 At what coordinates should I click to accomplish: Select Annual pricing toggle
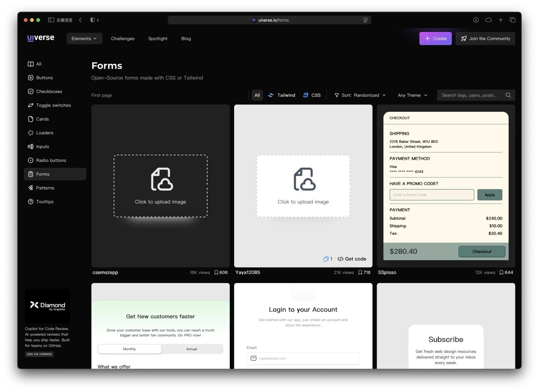(x=192, y=349)
